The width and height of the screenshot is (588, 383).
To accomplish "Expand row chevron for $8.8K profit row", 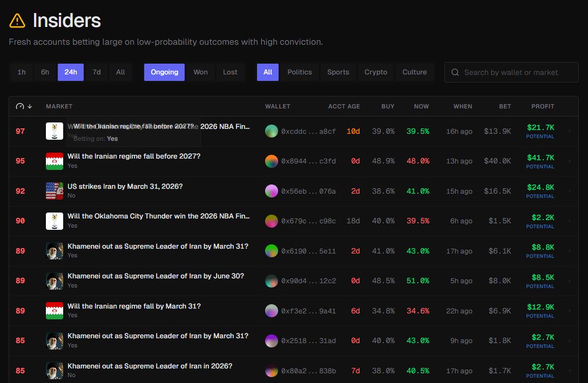I will [570, 251].
